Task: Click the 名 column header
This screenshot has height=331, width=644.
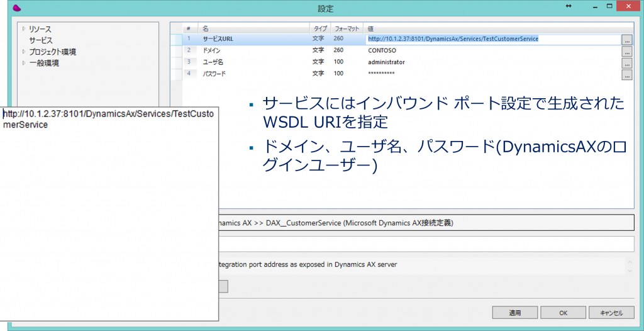Action: point(206,28)
